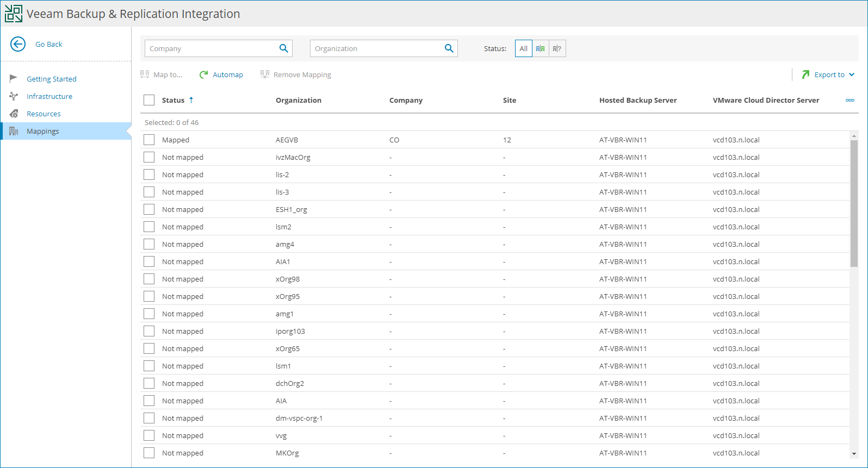Expand the Export to dropdown chevron

[x=852, y=74]
